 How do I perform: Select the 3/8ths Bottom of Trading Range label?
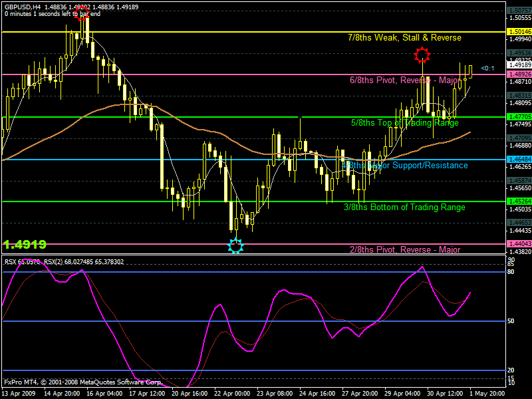pyautogui.click(x=404, y=207)
